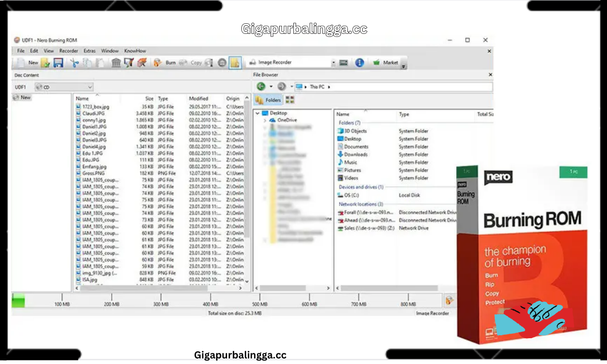The image size is (607, 364).
Task: Select the Documents system folder
Action: (x=353, y=147)
